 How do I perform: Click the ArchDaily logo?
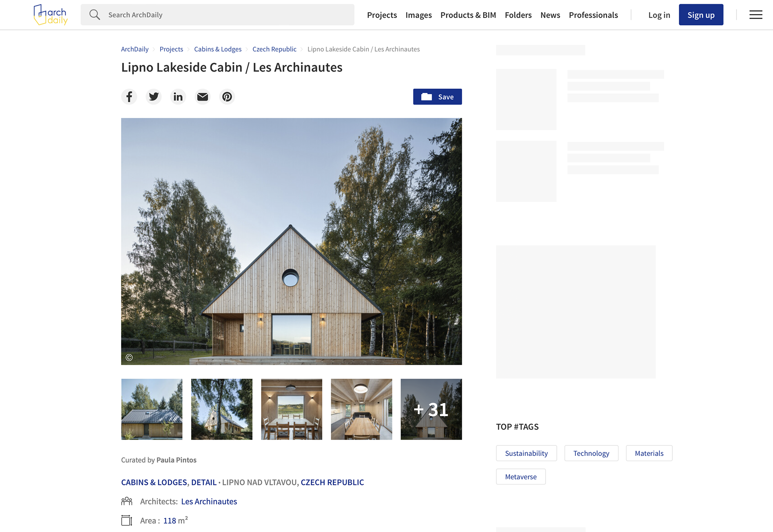click(51, 15)
